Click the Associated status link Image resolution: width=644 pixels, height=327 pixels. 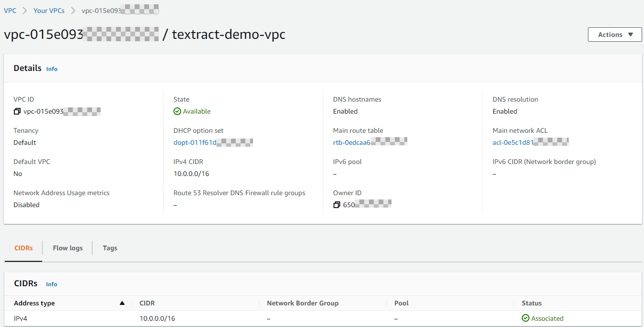tap(547, 318)
